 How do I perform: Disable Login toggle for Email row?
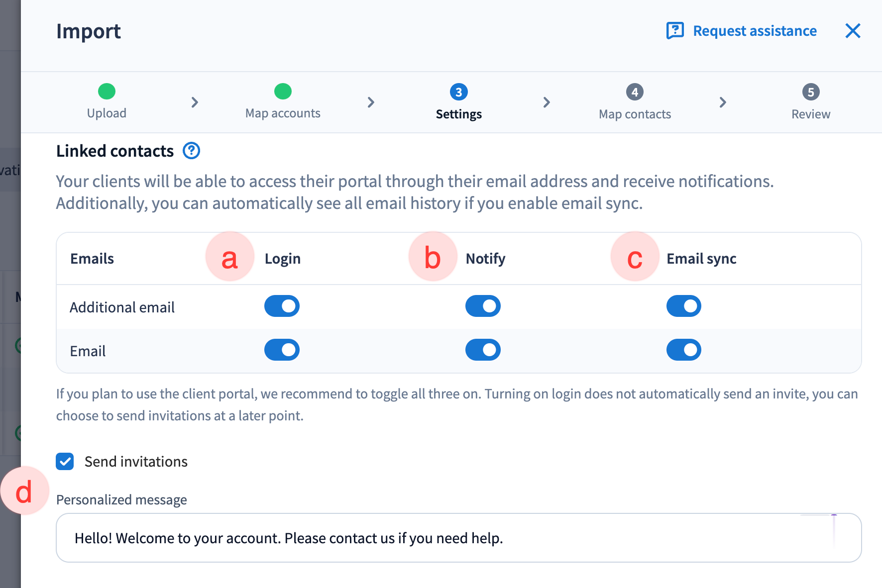[x=282, y=350]
